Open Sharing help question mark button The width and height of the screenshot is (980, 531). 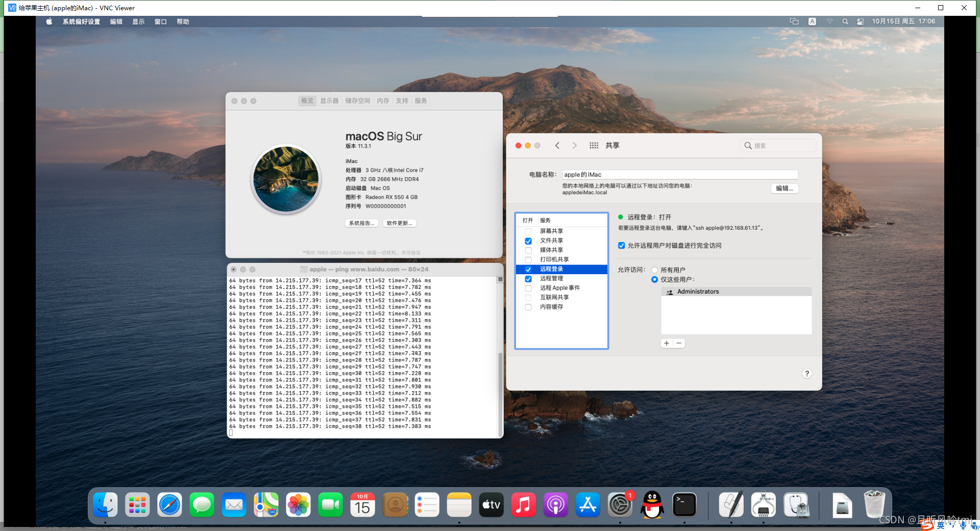click(x=807, y=374)
